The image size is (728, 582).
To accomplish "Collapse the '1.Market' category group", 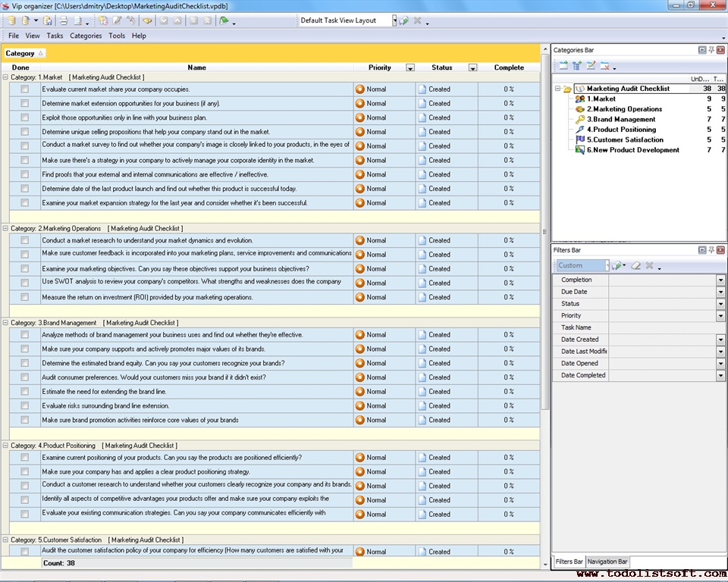I will point(6,77).
